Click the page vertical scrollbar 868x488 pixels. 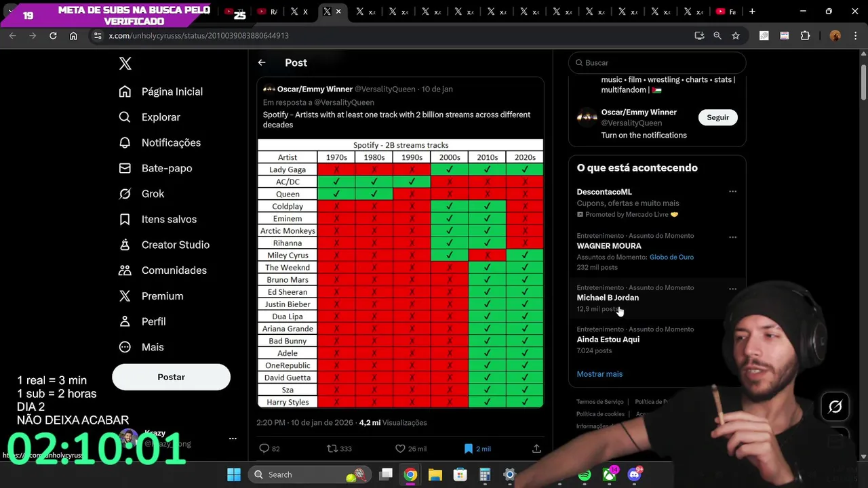863,81
